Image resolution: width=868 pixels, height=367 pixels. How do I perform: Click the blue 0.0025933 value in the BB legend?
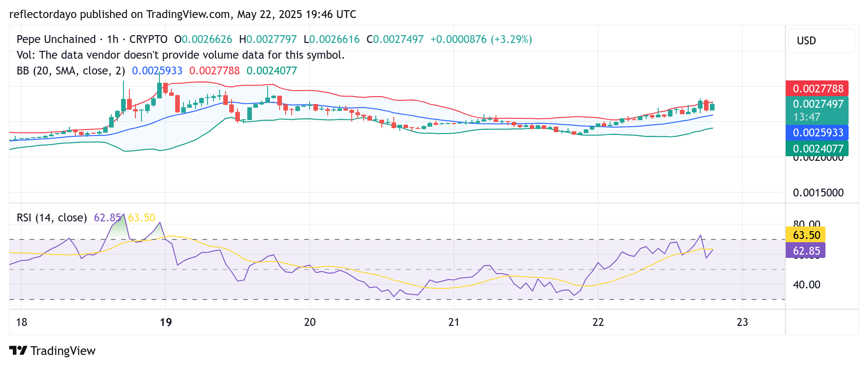(x=157, y=71)
